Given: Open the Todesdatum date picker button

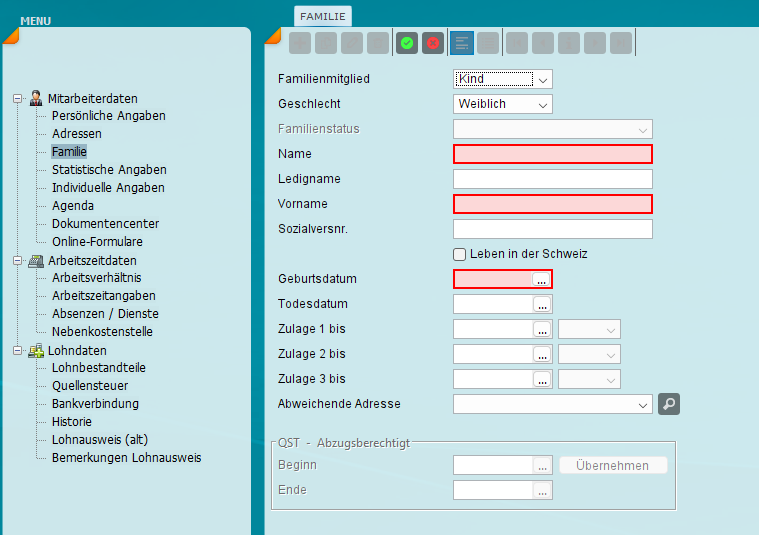Looking at the screenshot, I should click(542, 305).
